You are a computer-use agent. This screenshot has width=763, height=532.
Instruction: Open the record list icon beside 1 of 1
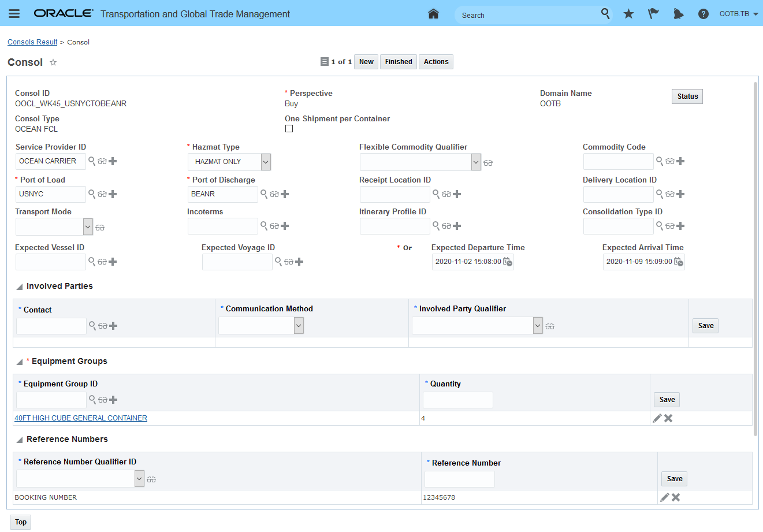(325, 62)
